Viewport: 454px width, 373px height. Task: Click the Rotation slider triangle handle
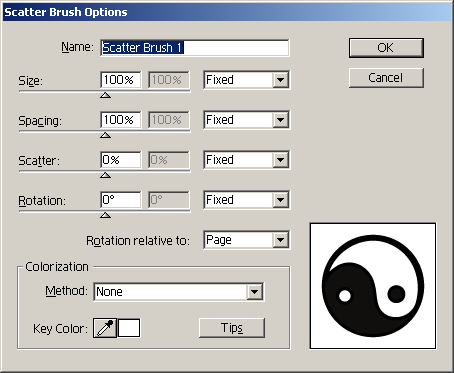(x=106, y=215)
